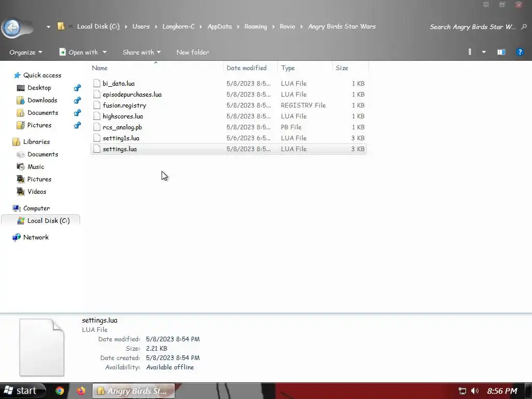Navigate to Longhorn-C breadcrumb

[x=179, y=26]
